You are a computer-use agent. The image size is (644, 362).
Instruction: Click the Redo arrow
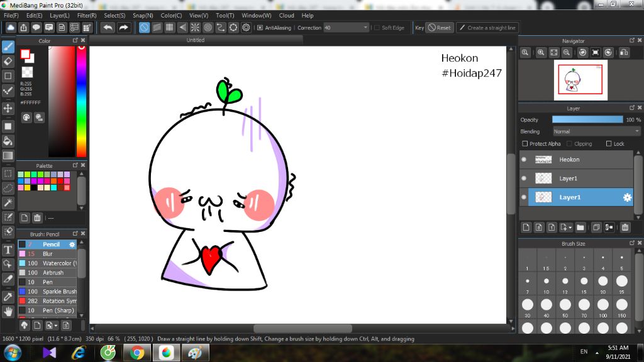(x=123, y=28)
